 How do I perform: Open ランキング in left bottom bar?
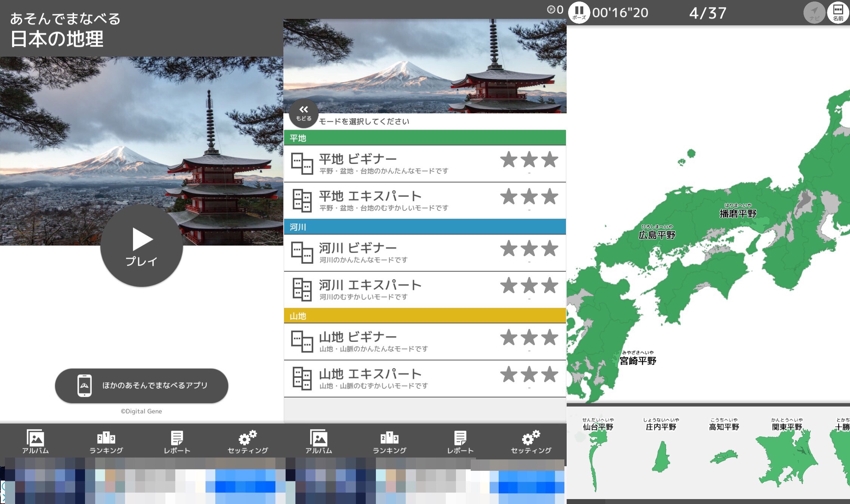click(x=106, y=441)
